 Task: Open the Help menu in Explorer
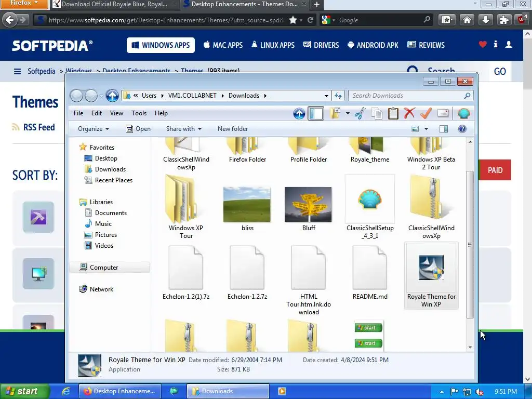tap(161, 113)
